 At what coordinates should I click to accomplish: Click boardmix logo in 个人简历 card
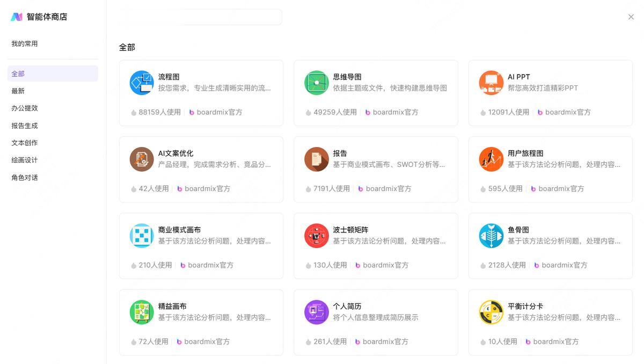click(357, 341)
